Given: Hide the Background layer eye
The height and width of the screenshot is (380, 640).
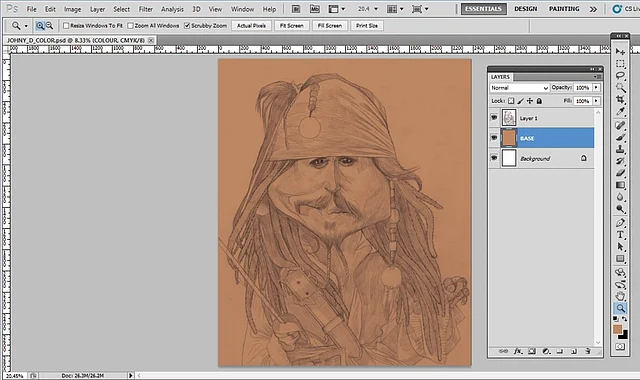Looking at the screenshot, I should pos(494,158).
